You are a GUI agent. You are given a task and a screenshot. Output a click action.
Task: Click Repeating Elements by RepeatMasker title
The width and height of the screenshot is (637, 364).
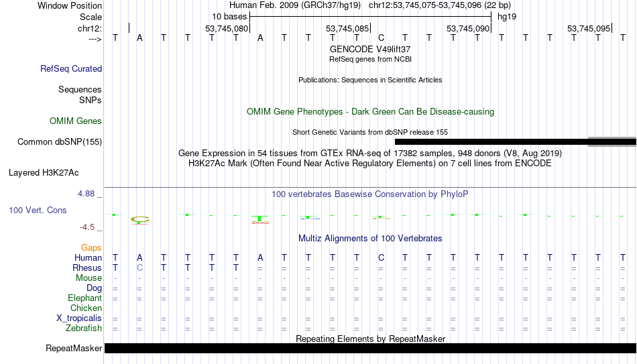click(370, 339)
